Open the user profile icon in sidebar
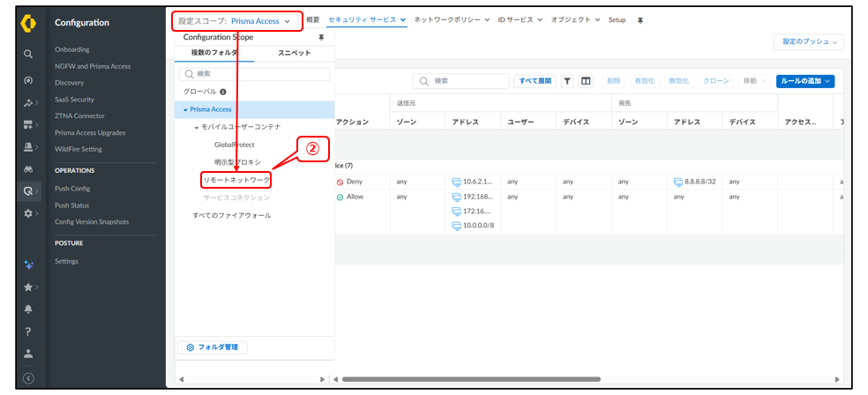 tap(28, 354)
